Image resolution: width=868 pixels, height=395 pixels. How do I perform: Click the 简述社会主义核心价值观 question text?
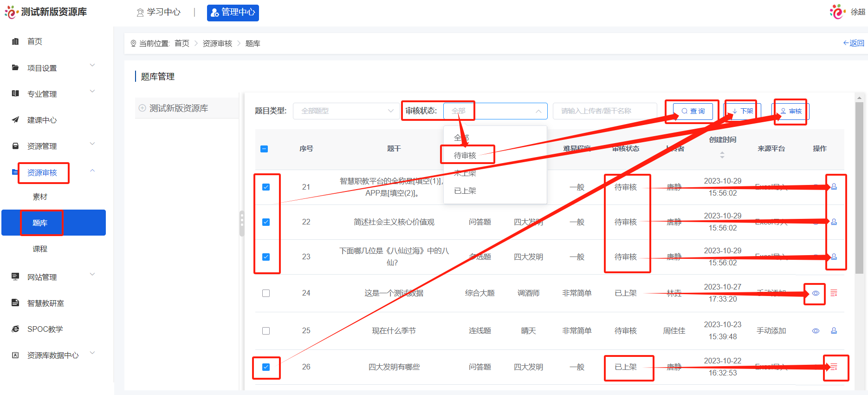(394, 222)
